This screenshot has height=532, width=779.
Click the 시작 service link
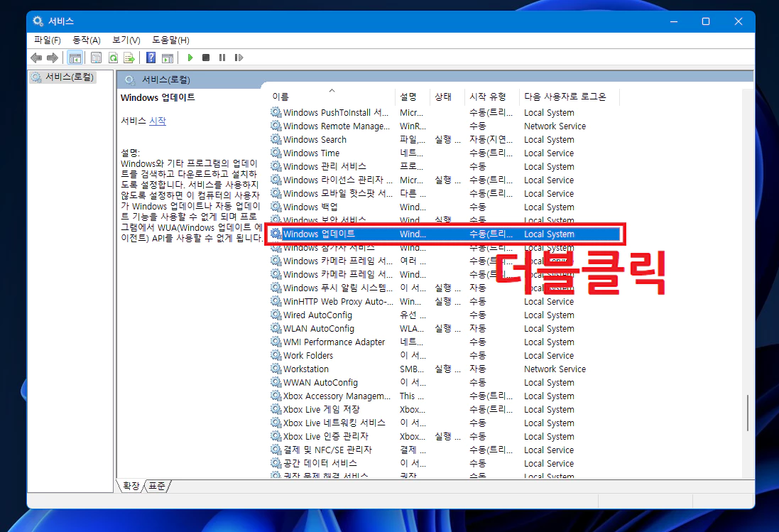tap(158, 121)
